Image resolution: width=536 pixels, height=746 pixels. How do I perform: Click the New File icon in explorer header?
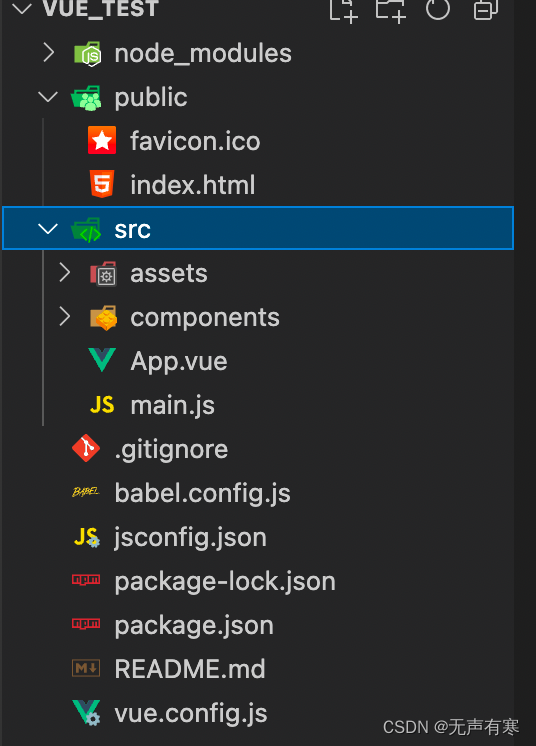click(343, 10)
